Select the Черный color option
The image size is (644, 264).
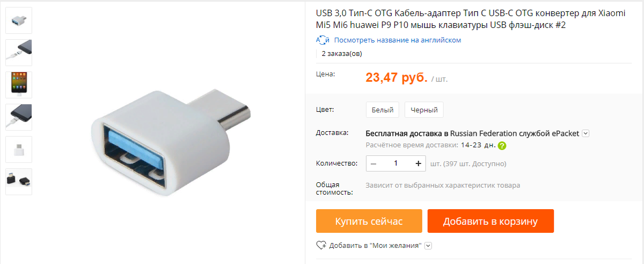click(424, 110)
